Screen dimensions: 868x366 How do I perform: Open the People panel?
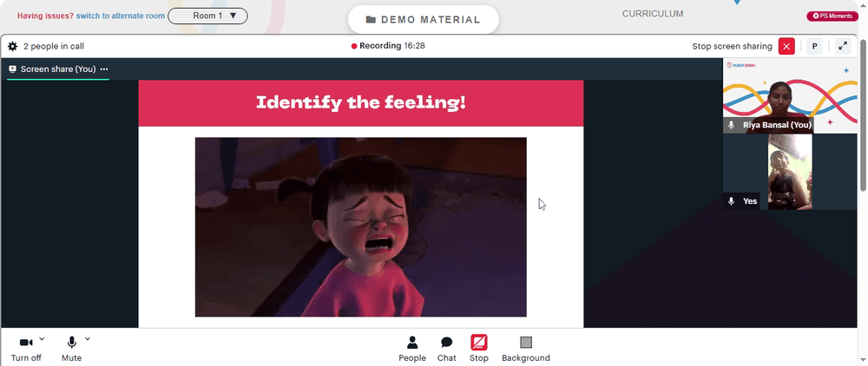[x=412, y=349]
